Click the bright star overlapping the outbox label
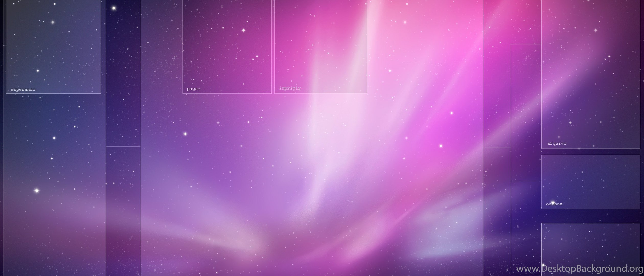This screenshot has height=276, width=644. pyautogui.click(x=553, y=202)
